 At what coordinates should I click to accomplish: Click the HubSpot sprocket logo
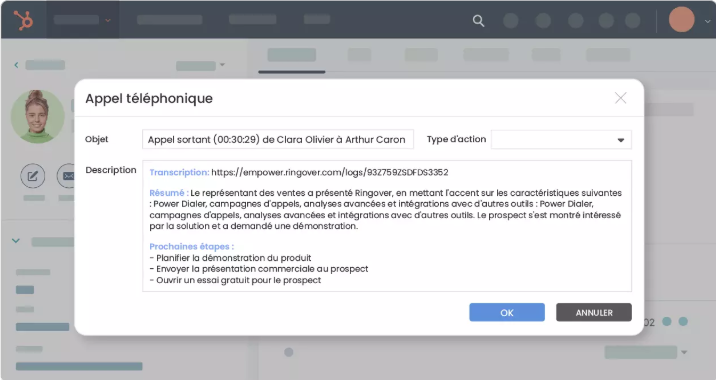[x=23, y=21]
